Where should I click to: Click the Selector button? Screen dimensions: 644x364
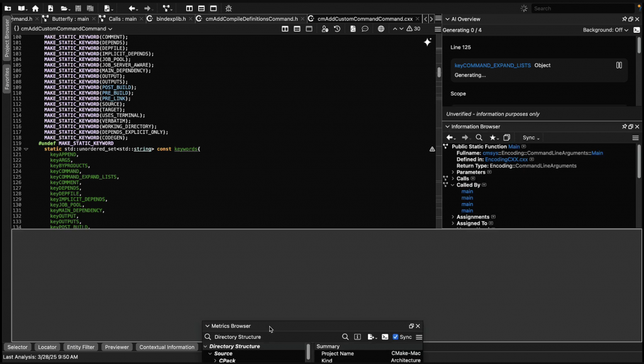pos(17,347)
